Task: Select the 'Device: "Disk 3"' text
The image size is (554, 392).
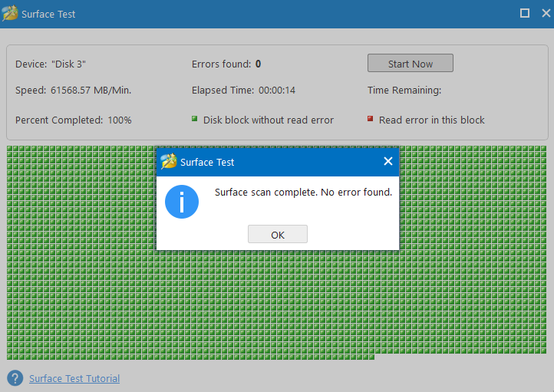Action: pyautogui.click(x=51, y=64)
